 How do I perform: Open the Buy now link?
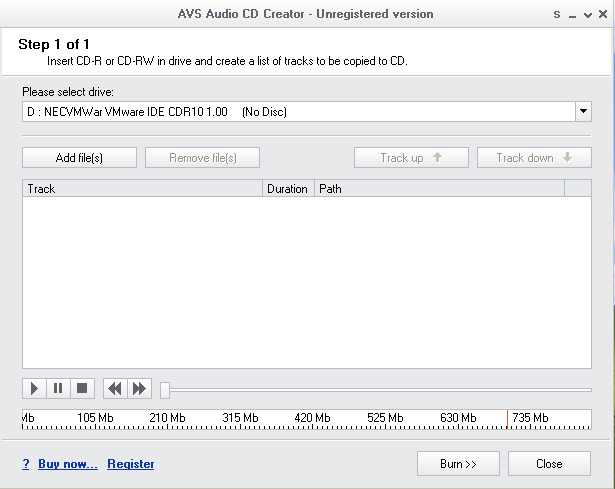tap(68, 464)
